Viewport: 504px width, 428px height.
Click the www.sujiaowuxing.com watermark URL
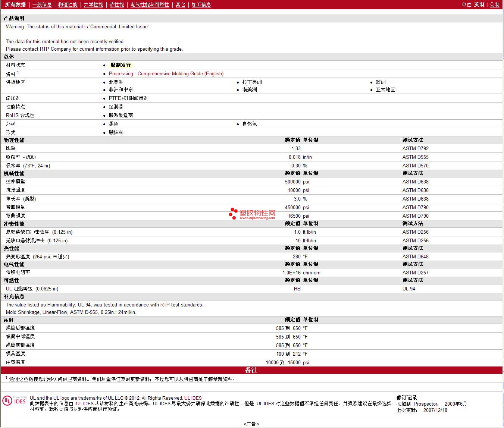[x=257, y=218]
